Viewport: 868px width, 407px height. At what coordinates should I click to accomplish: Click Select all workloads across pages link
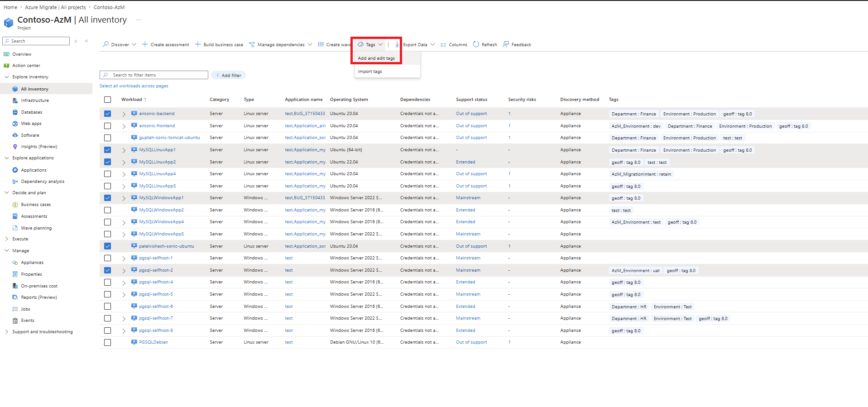(x=134, y=86)
